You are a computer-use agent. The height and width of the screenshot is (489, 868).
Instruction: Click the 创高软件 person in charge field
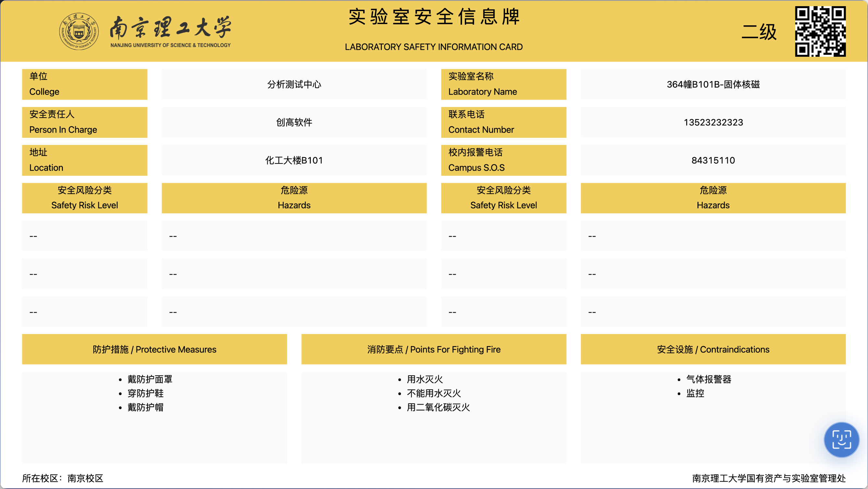[x=294, y=122]
